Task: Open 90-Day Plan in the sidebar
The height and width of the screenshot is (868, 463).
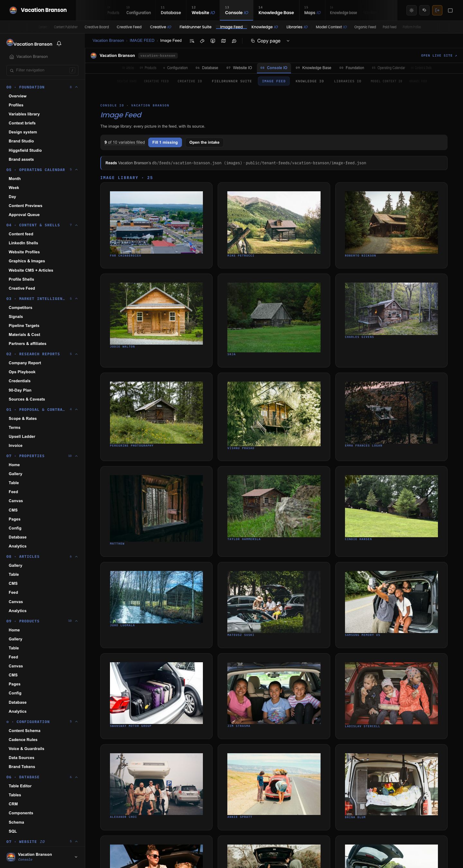Action: click(x=20, y=390)
